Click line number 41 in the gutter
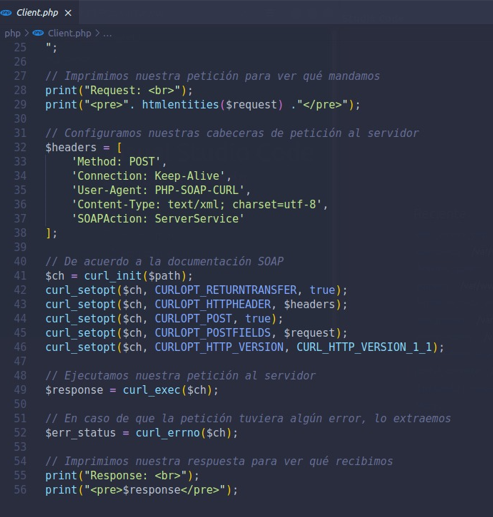 point(20,276)
